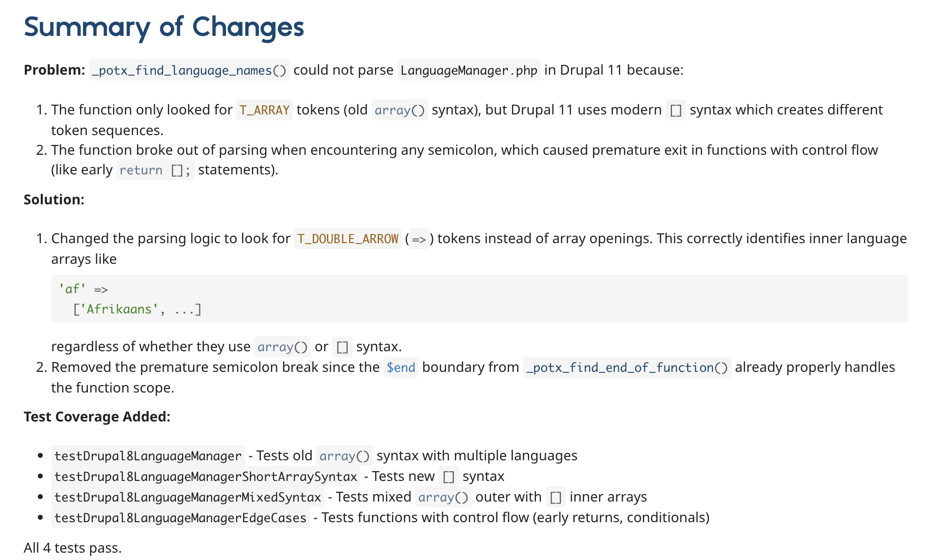Click the _potx_find_end_of_function() code snippet
This screenshot has height=560, width=946.
coord(627,368)
